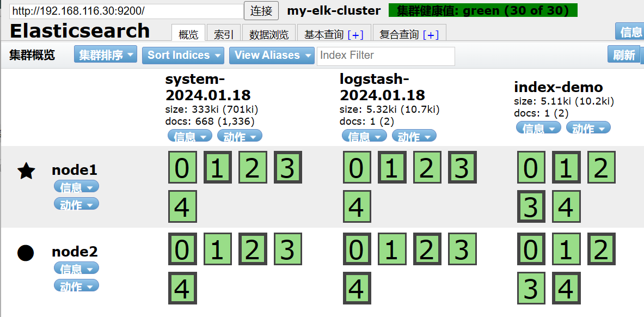Open the 数据浏览 data browser tab
The image size is (644, 317).
(269, 33)
